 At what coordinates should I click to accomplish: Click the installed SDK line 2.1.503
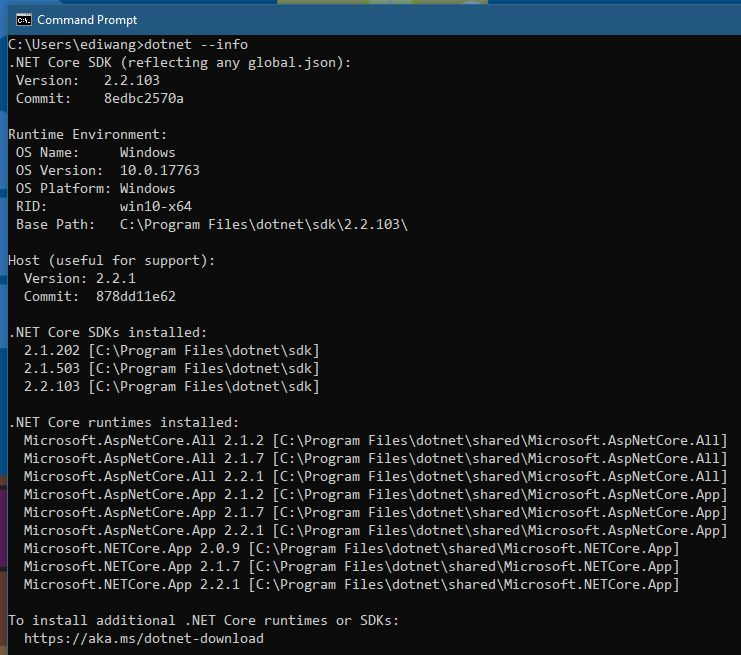pos(172,368)
